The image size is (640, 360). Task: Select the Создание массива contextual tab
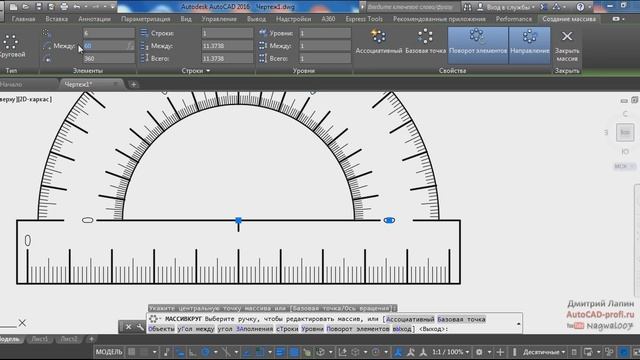tap(569, 19)
